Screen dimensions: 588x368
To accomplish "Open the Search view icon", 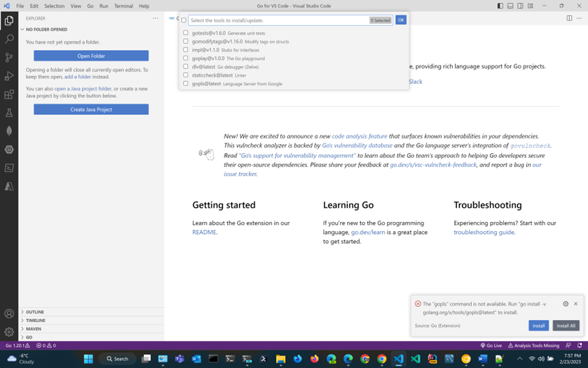I will pos(9,39).
